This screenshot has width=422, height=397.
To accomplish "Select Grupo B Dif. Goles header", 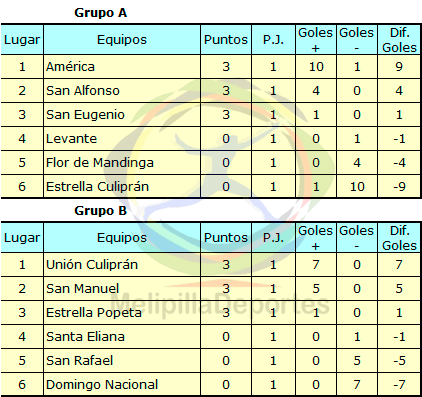I will [399, 238].
